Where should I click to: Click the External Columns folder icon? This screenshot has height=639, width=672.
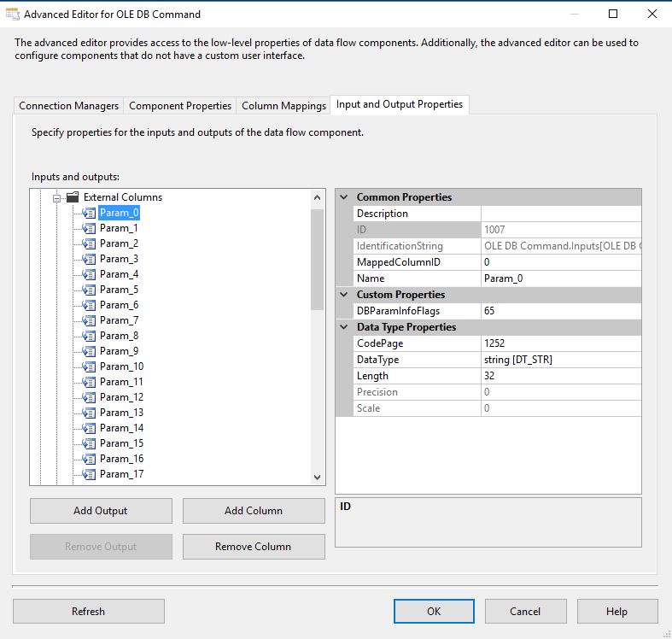coord(73,197)
